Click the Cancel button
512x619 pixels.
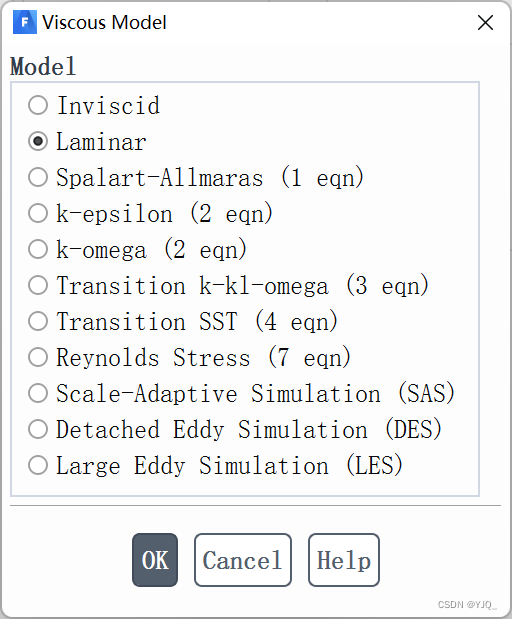(243, 560)
